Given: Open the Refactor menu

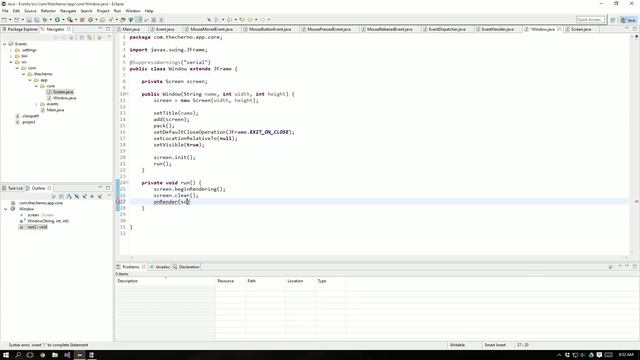Looking at the screenshot, I should (48, 11).
